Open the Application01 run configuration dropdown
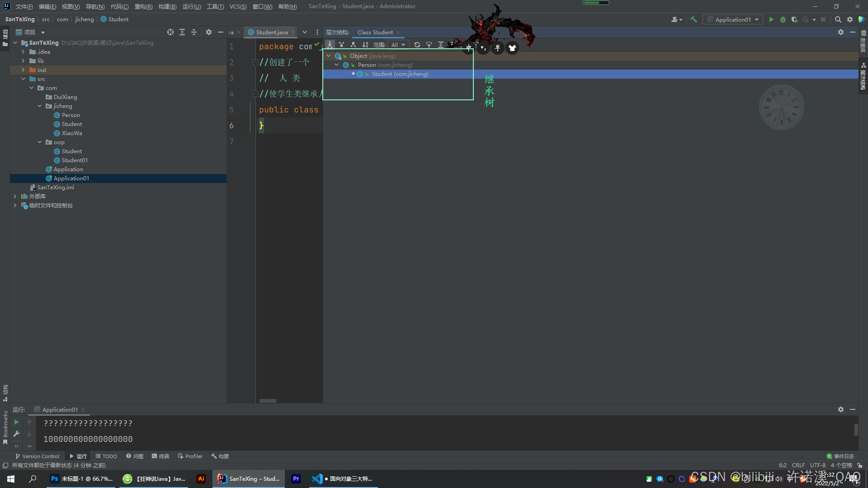Screen dimensions: 868x488 733,19
